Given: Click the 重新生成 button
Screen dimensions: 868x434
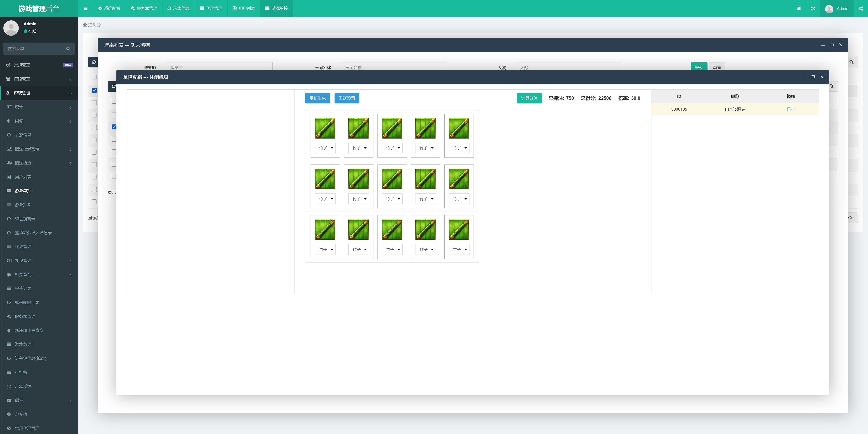Looking at the screenshot, I should tap(317, 98).
